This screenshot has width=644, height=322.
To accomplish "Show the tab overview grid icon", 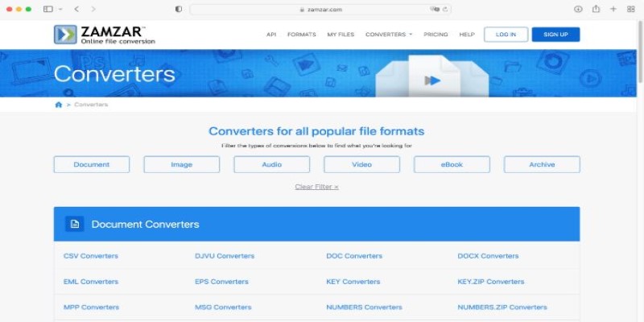I will 631,9.
